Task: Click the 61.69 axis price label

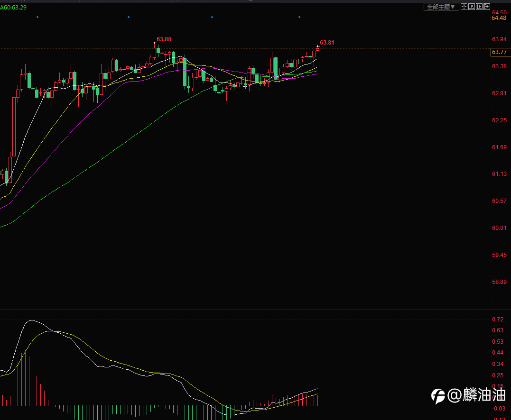Action: tap(499, 147)
